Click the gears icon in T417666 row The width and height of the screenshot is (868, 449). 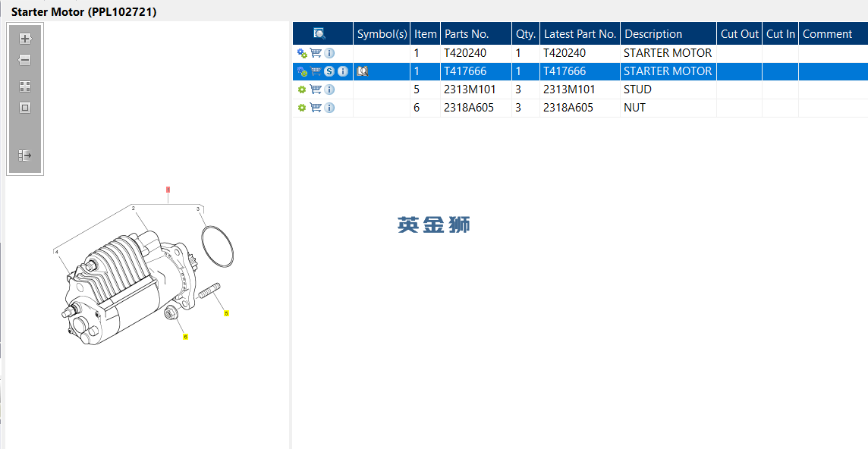click(x=302, y=71)
